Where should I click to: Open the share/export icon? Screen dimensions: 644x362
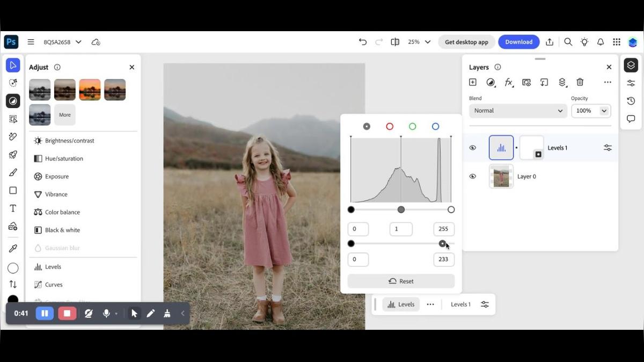(x=550, y=42)
